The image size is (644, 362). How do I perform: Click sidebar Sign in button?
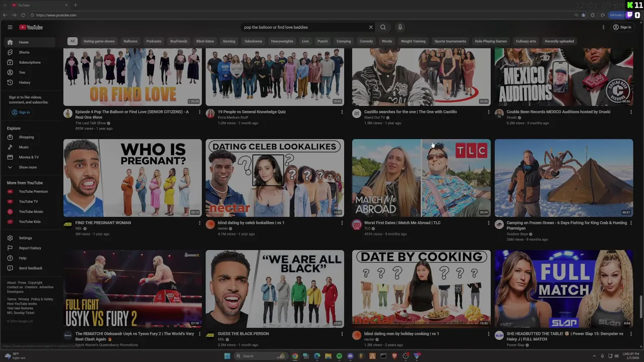tap(21, 112)
